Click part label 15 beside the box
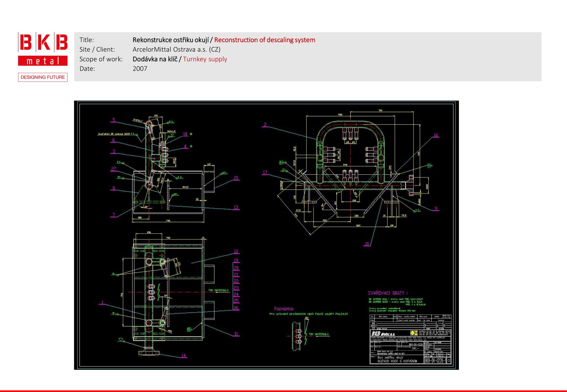Image resolution: width=567 pixels, height=392 pixels. tap(236, 178)
